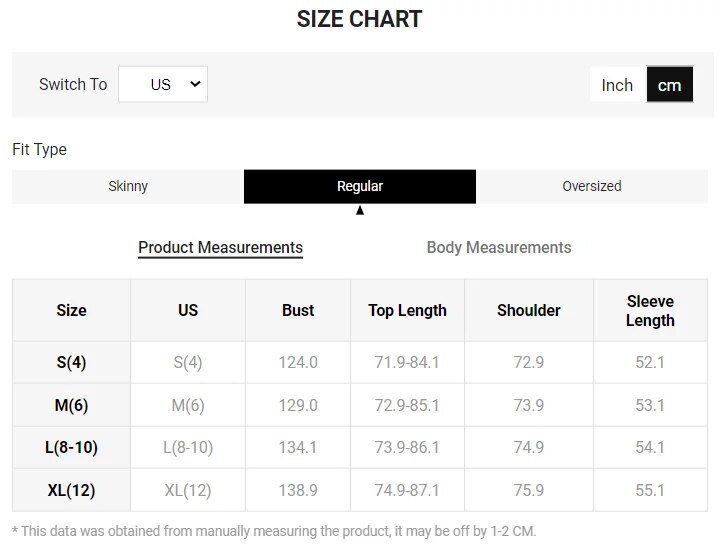Click the SIZE CHART heading

point(359,19)
